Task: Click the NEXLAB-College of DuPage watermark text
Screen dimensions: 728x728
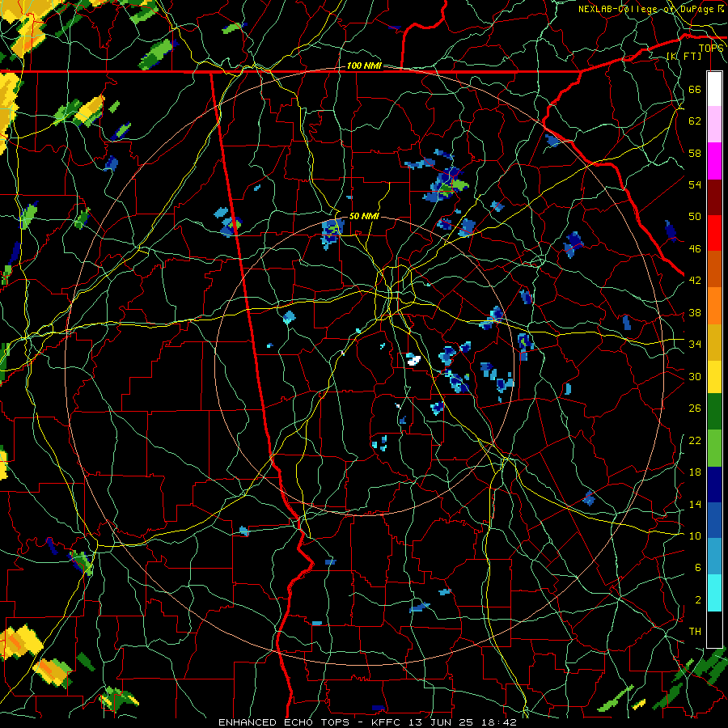Action: 650,9
